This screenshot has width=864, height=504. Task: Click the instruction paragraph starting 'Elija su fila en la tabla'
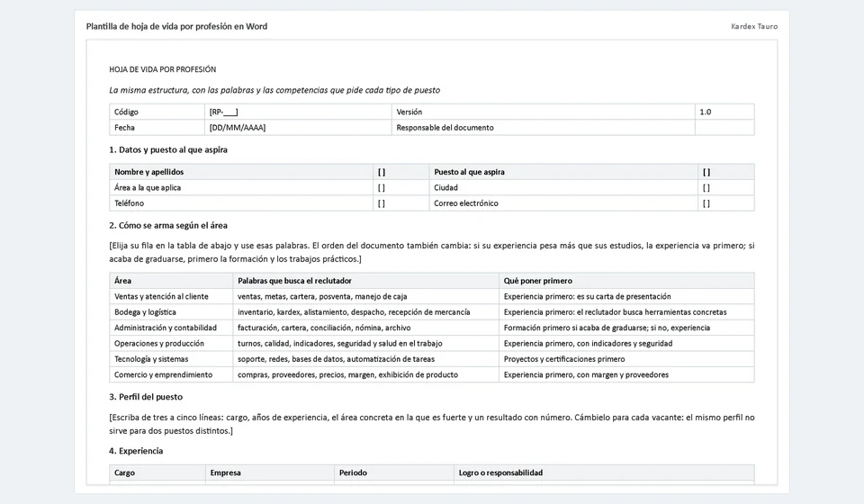pos(432,252)
